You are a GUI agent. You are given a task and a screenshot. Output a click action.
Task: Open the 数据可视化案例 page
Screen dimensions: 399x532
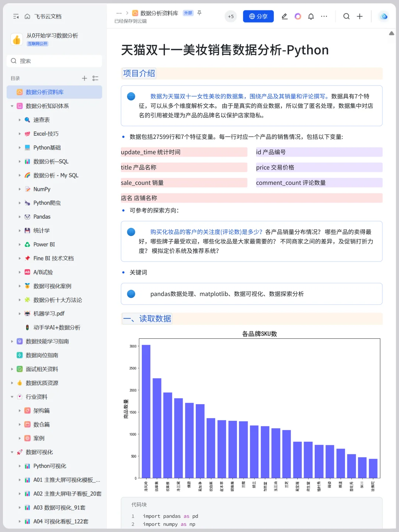tap(52, 286)
